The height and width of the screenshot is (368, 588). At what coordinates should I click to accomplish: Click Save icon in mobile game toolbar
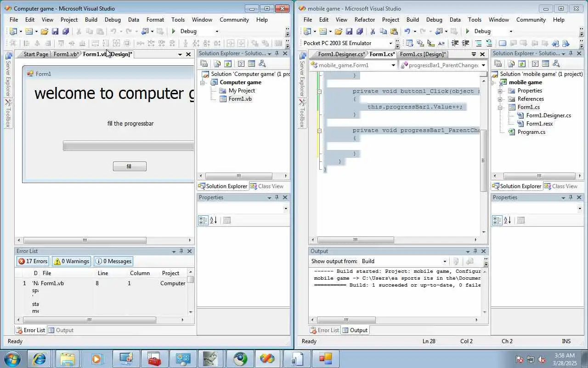[349, 31]
